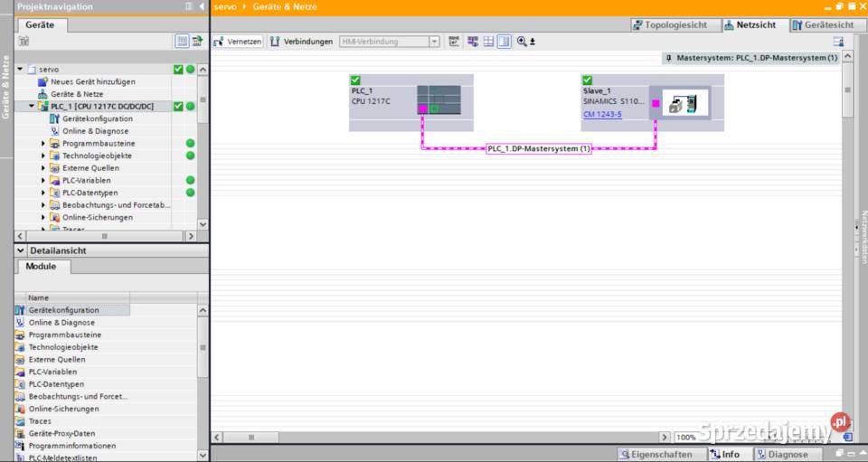
Task: Click the 100% zoom level field
Action: coord(685,437)
